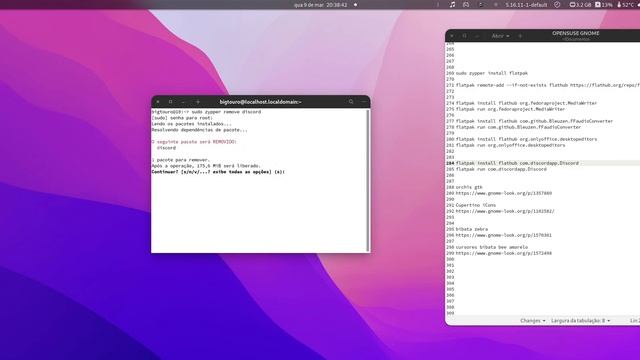Open the Changes syntax dropdown in status bar
This screenshot has height=360, width=640.
tap(533, 321)
